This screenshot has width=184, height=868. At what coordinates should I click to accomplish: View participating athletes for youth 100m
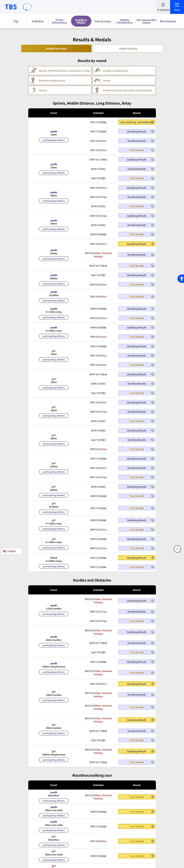(x=54, y=140)
